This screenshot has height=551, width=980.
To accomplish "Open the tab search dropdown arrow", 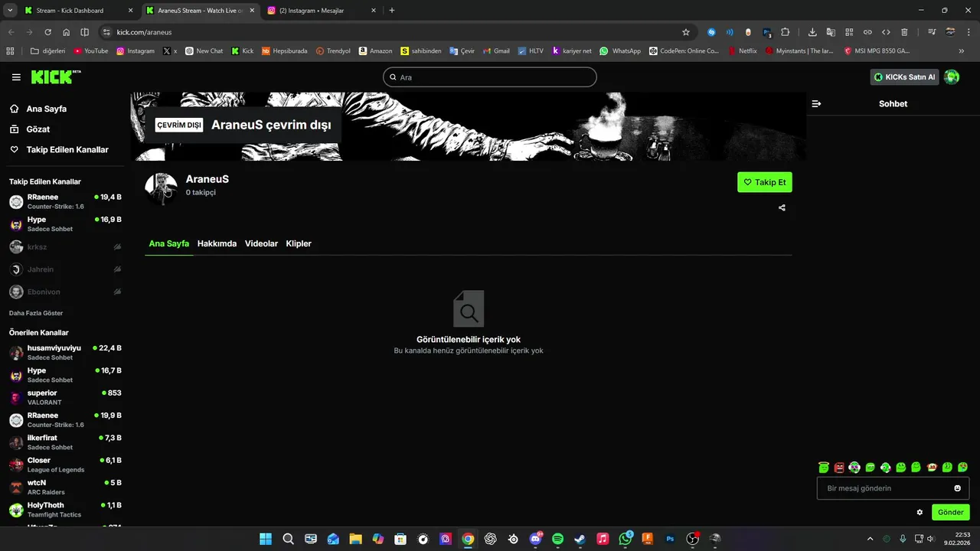I will pos(10,11).
